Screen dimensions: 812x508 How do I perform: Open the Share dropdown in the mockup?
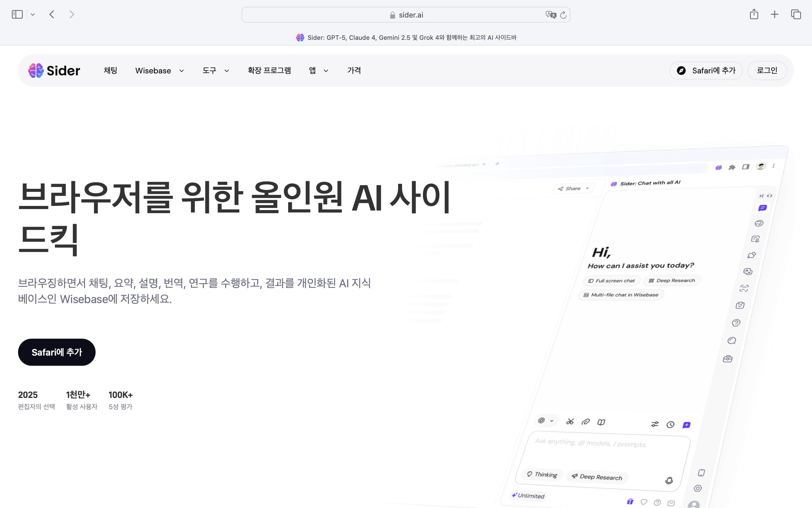573,189
